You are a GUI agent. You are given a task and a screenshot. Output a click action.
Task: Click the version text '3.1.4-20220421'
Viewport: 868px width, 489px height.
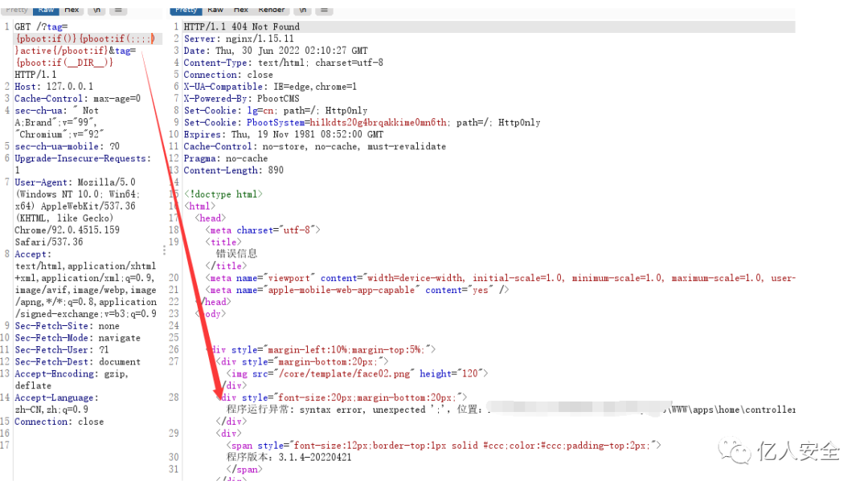[315, 458]
